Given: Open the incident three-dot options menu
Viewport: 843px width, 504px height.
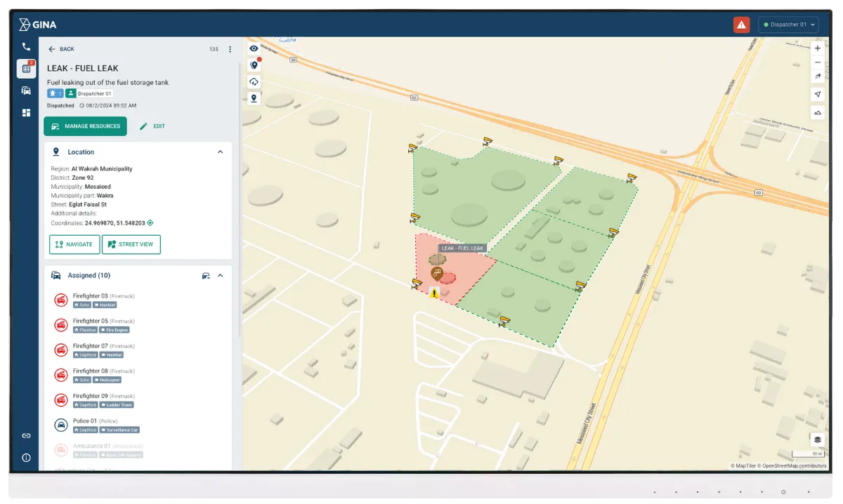Looking at the screenshot, I should [x=230, y=48].
